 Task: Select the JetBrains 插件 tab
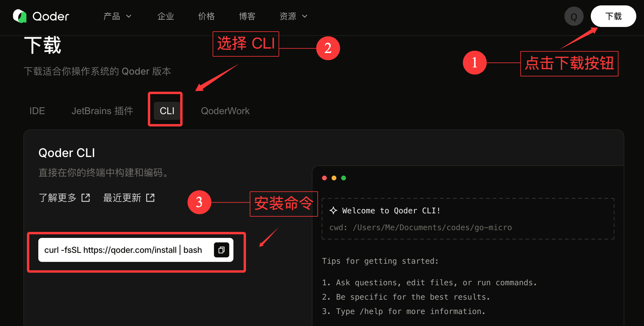click(x=102, y=111)
